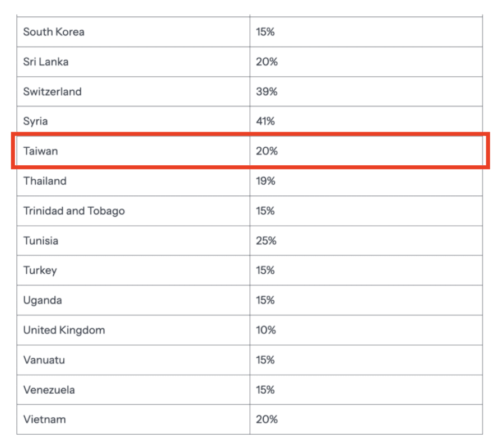Select the Vietnam country name

(45, 419)
